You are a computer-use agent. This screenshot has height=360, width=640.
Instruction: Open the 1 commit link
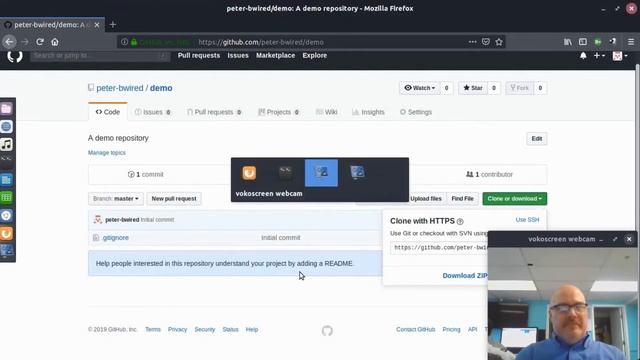pyautogui.click(x=146, y=174)
